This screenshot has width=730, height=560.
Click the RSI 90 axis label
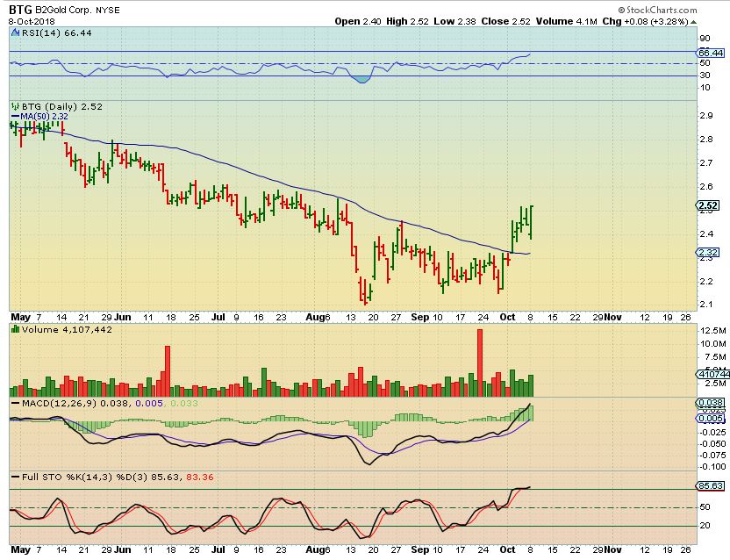(705, 39)
